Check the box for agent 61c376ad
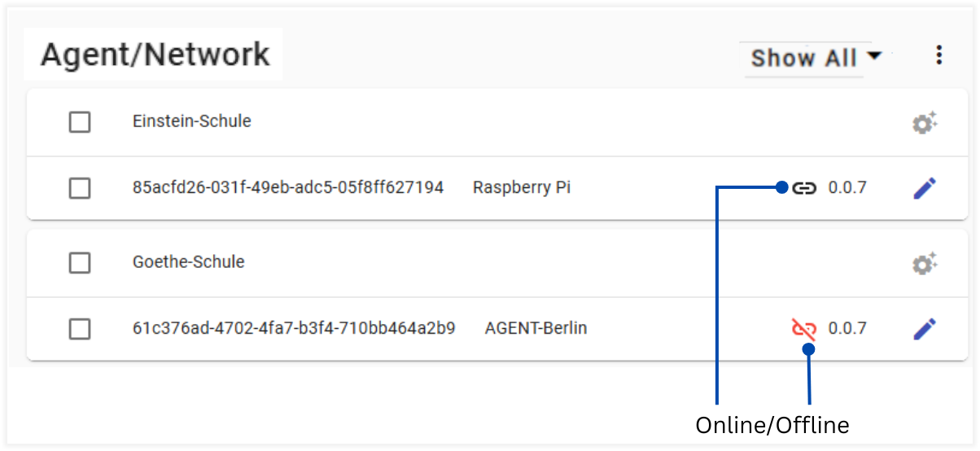 80,329
